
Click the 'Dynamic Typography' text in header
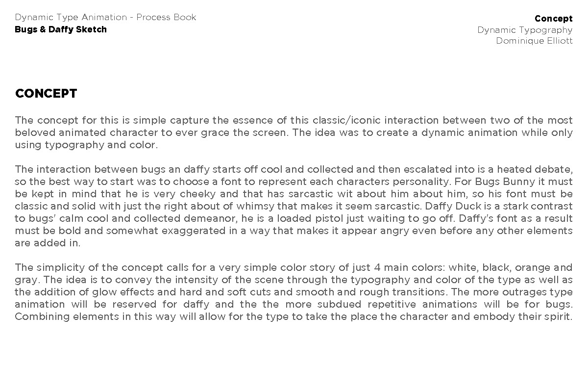(x=525, y=30)
